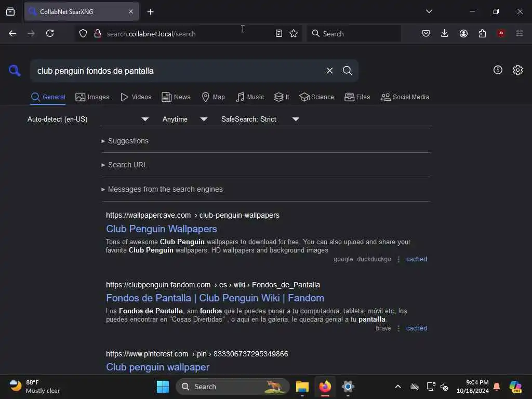Reload the current page

click(50, 34)
